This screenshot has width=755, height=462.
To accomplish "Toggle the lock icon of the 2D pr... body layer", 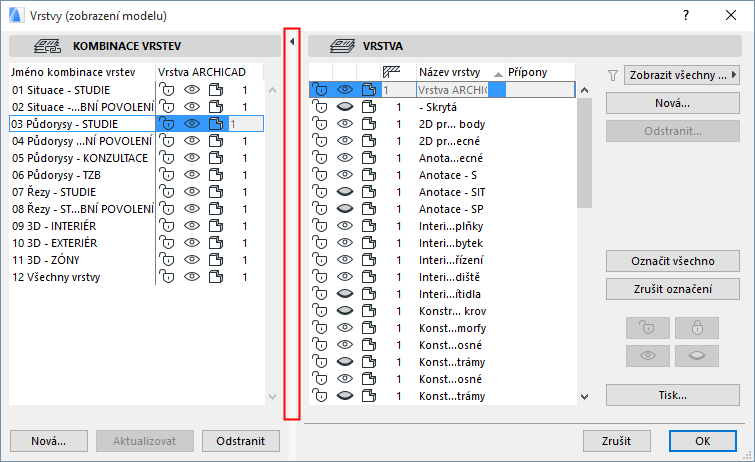I will coord(320,124).
